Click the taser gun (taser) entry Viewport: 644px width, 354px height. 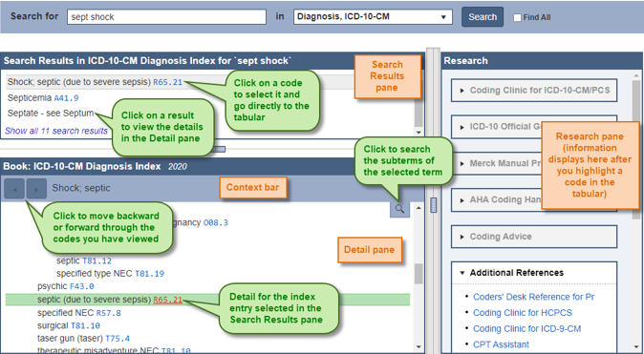(71, 339)
